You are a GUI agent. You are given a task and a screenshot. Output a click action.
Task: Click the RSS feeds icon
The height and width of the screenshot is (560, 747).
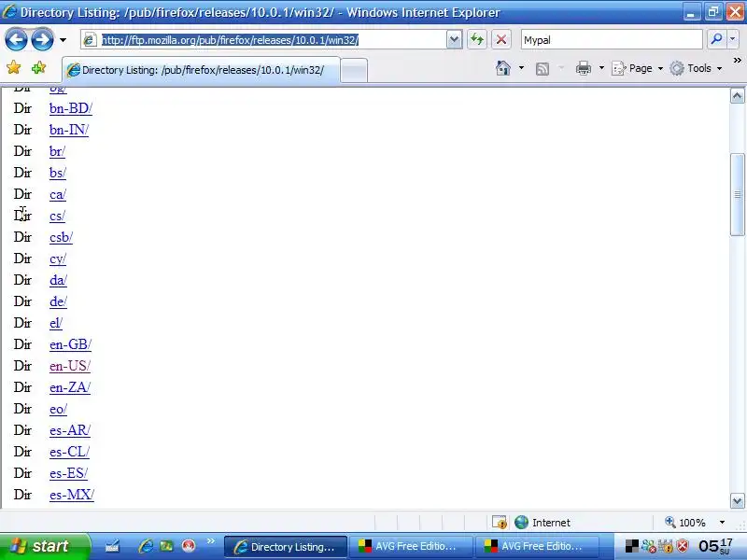click(x=543, y=68)
